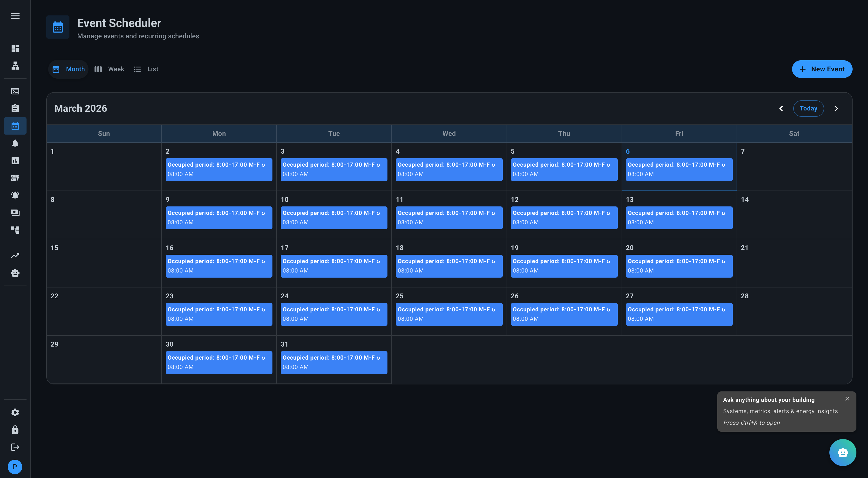This screenshot has width=868, height=478.
Task: Open the trends chart section
Action: [15, 255]
